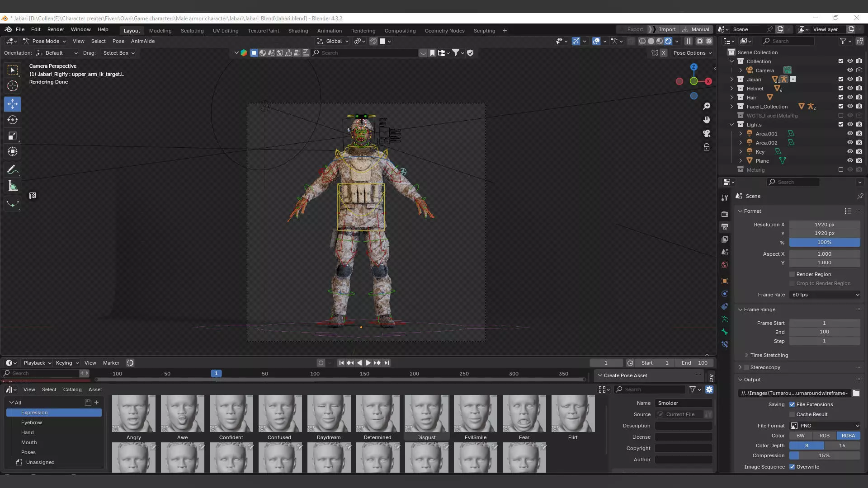Switch to the Sculpting workspace tab
The image size is (868, 488).
coord(192,31)
